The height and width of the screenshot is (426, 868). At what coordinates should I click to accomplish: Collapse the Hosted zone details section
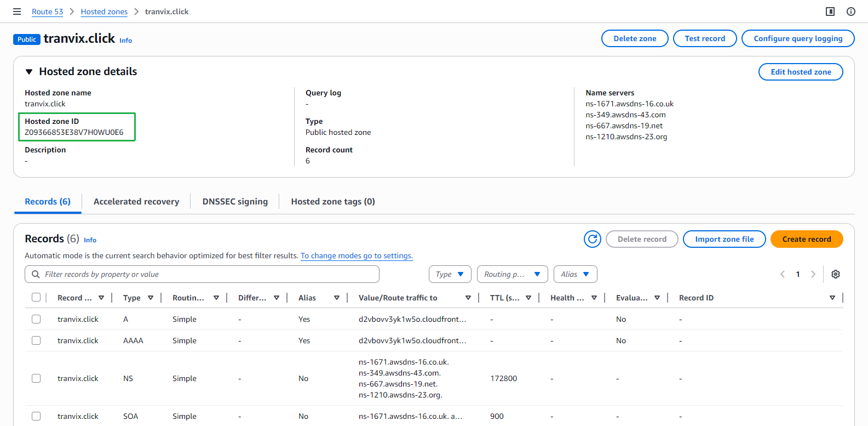point(29,72)
